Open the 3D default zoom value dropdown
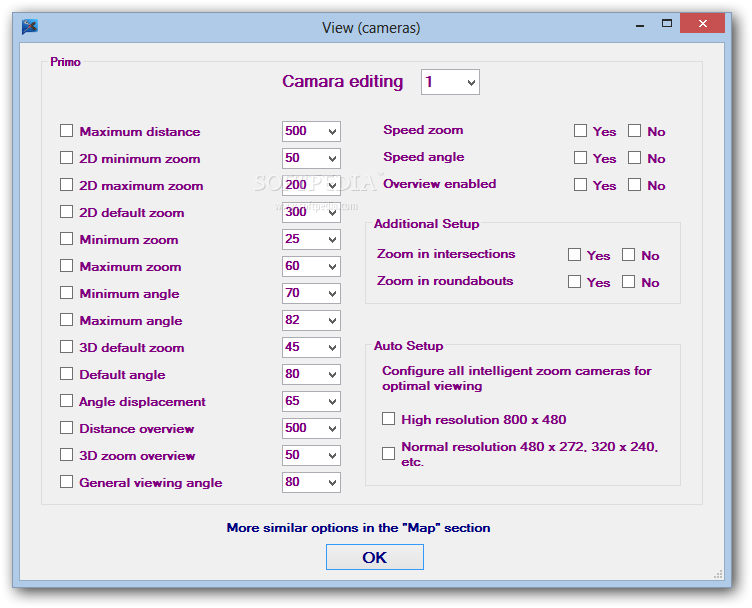Viewport: 752px width, 608px height. (x=311, y=347)
